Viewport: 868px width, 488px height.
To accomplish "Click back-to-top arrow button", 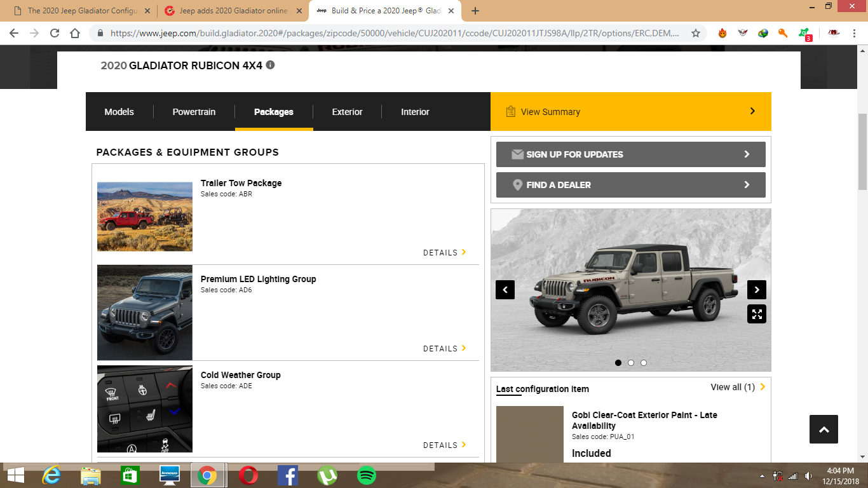I will (824, 430).
